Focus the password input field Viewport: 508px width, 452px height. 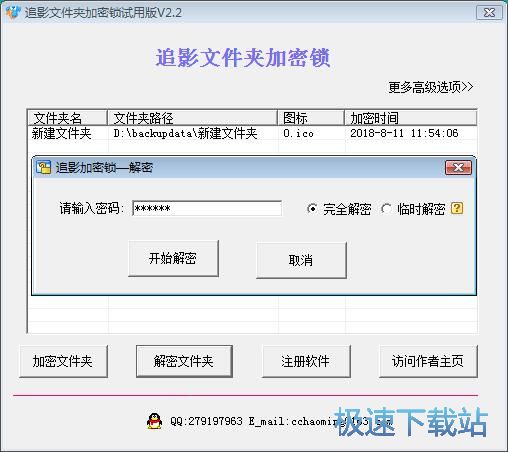[x=207, y=208]
